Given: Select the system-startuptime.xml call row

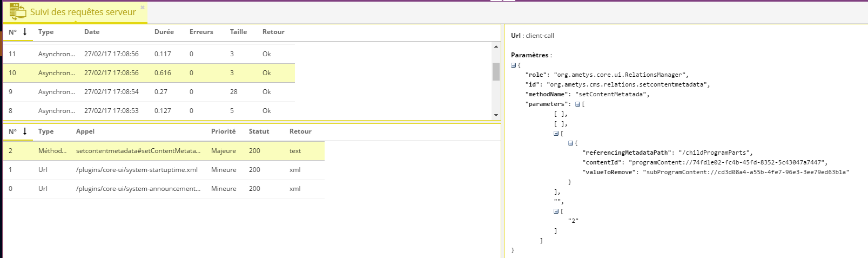Looking at the screenshot, I should click(x=164, y=170).
